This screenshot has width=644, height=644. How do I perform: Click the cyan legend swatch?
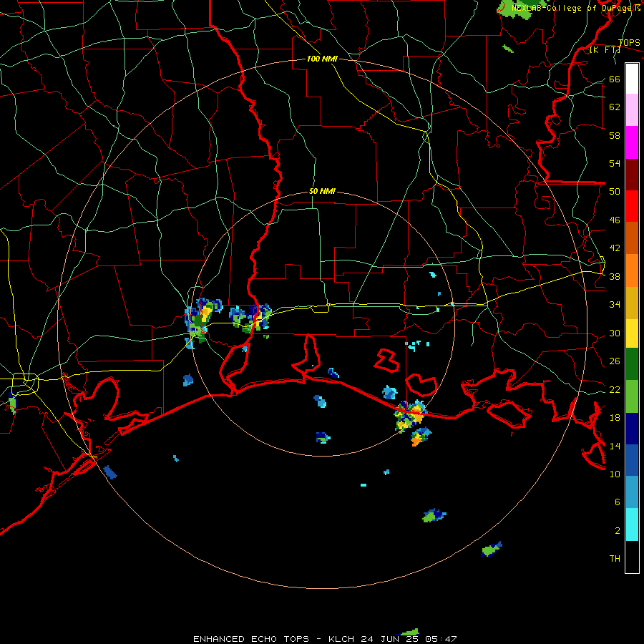click(x=632, y=525)
